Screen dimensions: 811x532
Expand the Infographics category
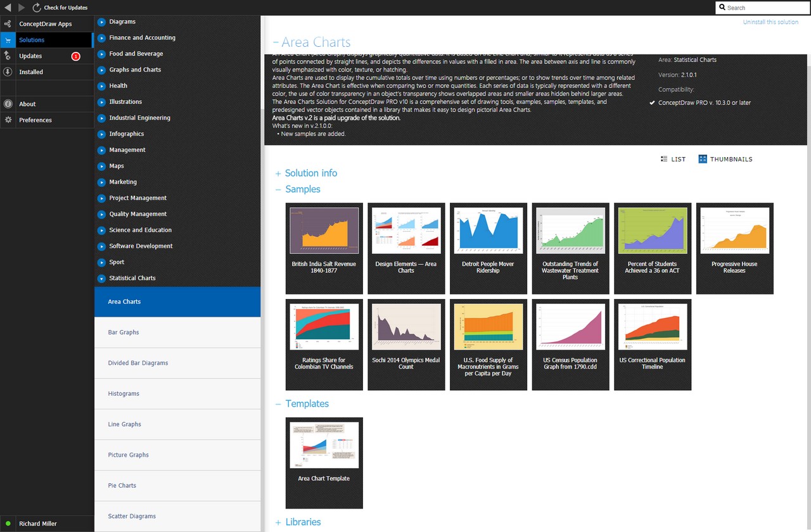[101, 134]
